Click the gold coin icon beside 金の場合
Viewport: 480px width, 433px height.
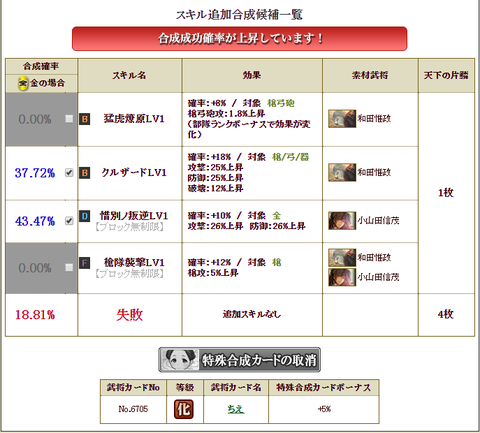click(x=23, y=83)
